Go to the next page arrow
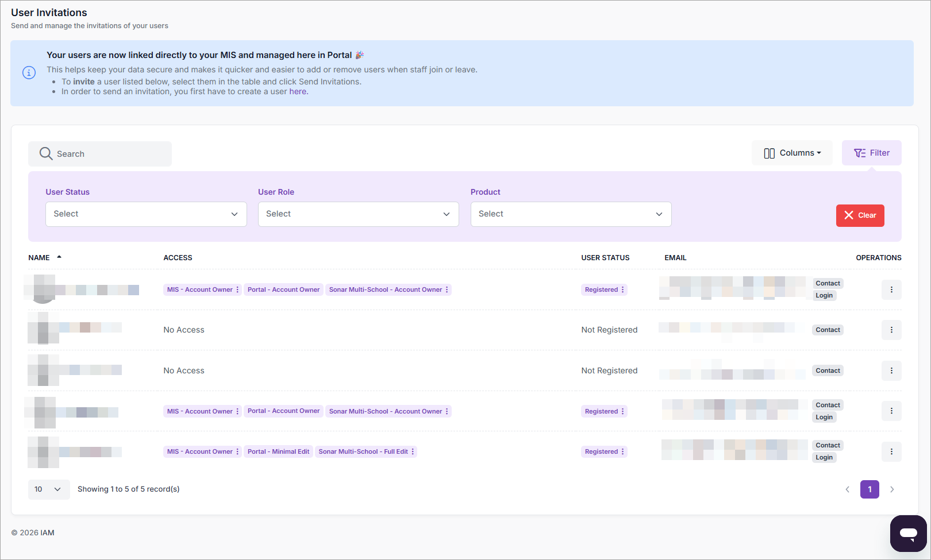The height and width of the screenshot is (560, 931). pos(892,489)
